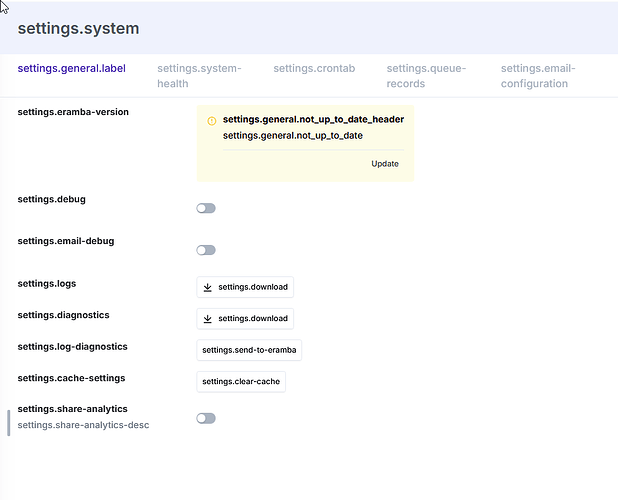Click the gray vertical bar beside settings.share-analytics
The width and height of the screenshot is (618, 500).
(x=9, y=422)
